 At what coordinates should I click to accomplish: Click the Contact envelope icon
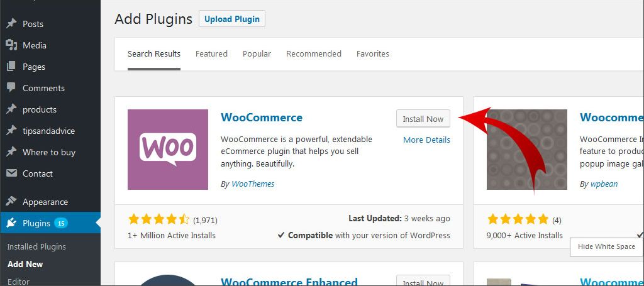point(11,173)
